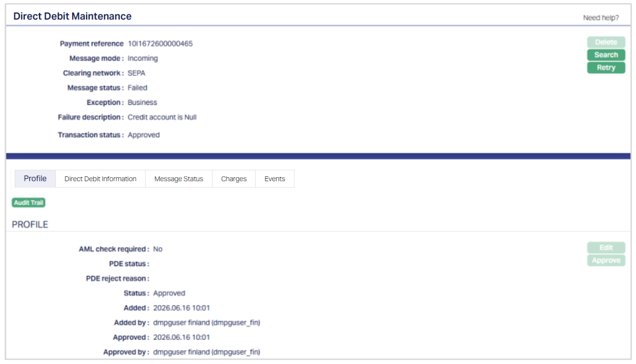Click the Transaction status value Approved

(x=143, y=135)
